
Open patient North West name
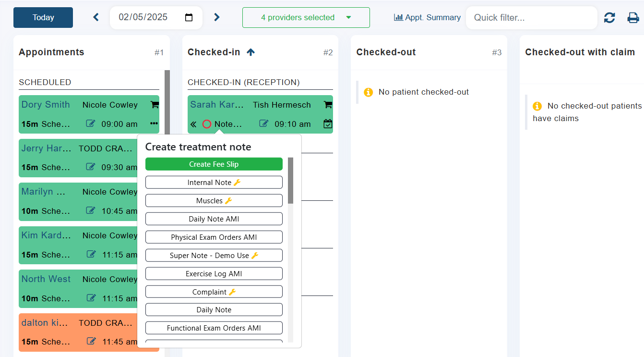(46, 279)
